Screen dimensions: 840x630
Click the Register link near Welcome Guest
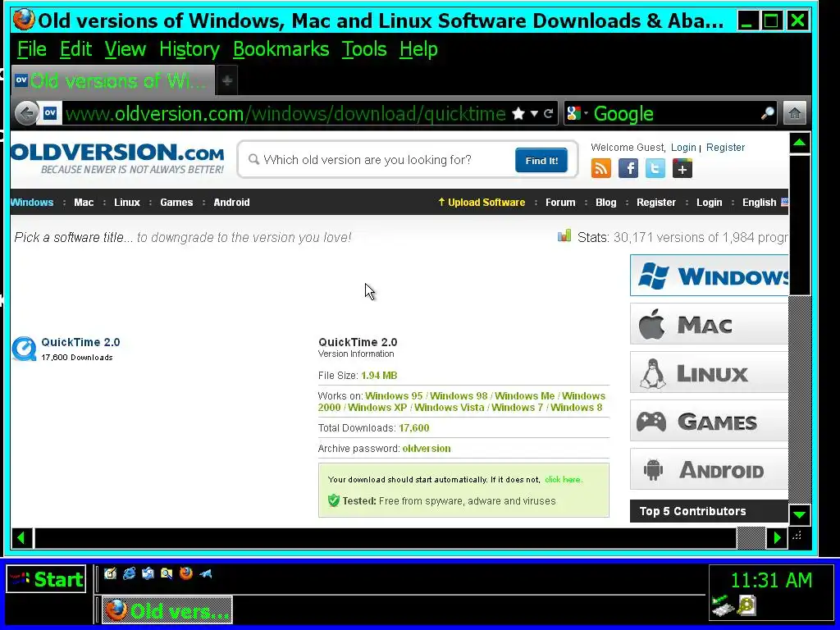point(725,148)
